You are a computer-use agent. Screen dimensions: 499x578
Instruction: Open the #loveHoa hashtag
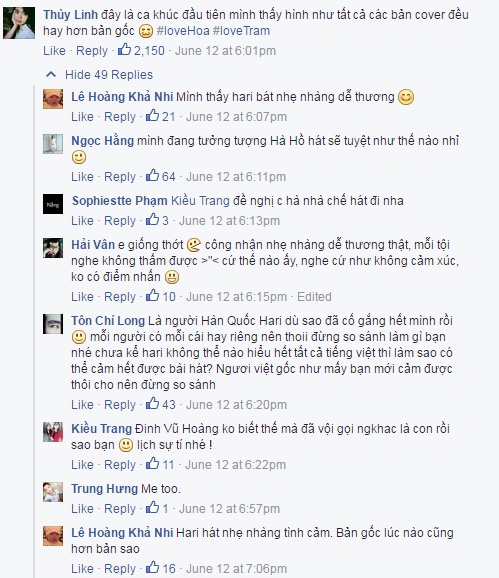point(183,31)
